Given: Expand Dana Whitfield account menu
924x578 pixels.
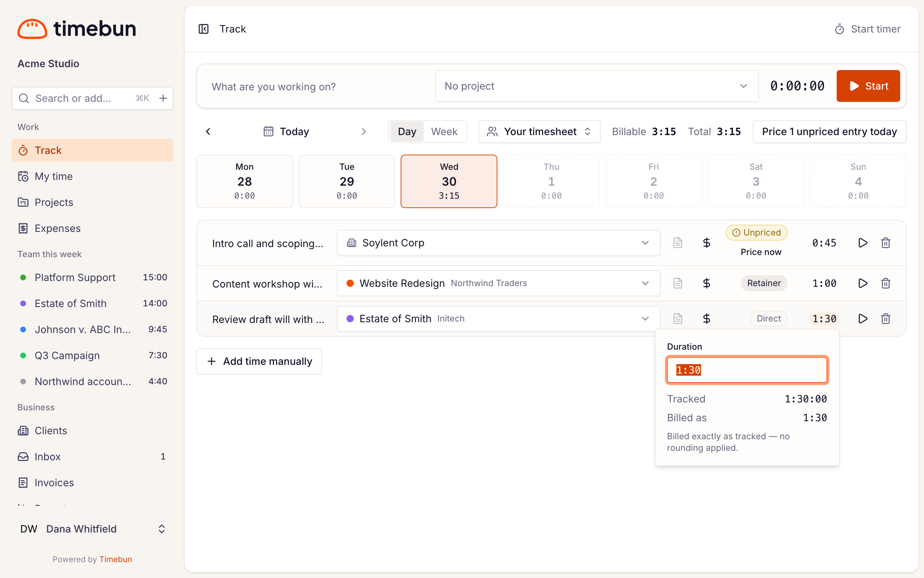Looking at the screenshot, I should tap(92, 529).
